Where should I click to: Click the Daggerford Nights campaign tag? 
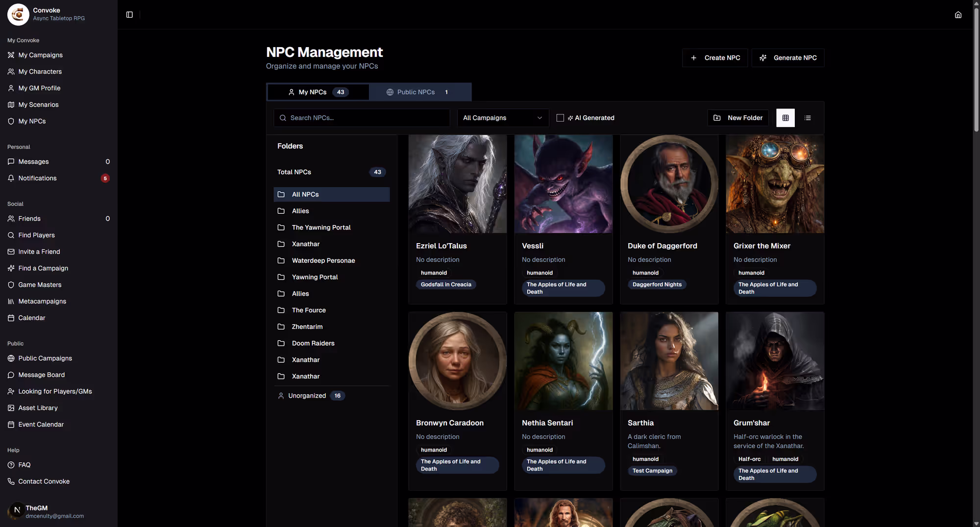point(657,285)
